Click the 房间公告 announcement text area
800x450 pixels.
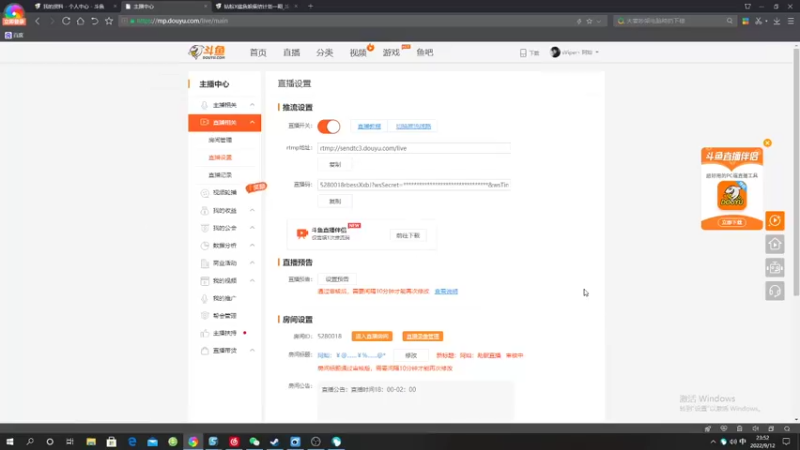pyautogui.click(x=416, y=401)
